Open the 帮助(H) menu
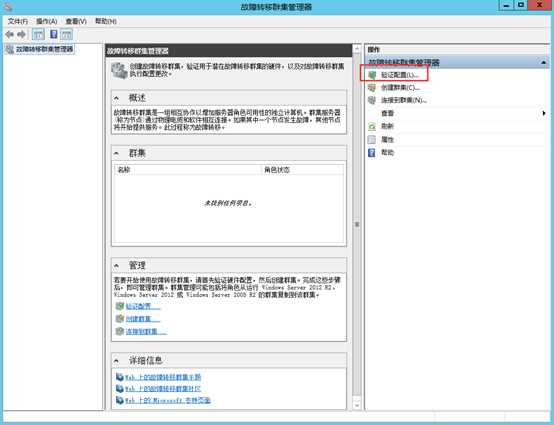 (x=106, y=21)
